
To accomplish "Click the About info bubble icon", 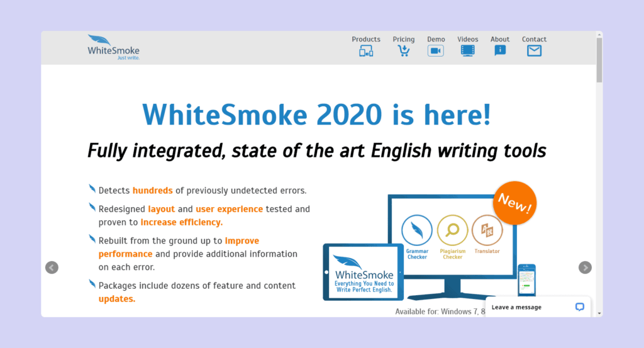I will coord(500,52).
